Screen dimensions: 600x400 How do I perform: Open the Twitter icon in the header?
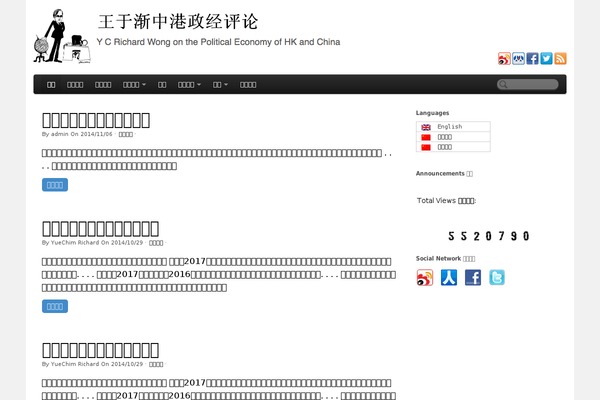(x=546, y=59)
